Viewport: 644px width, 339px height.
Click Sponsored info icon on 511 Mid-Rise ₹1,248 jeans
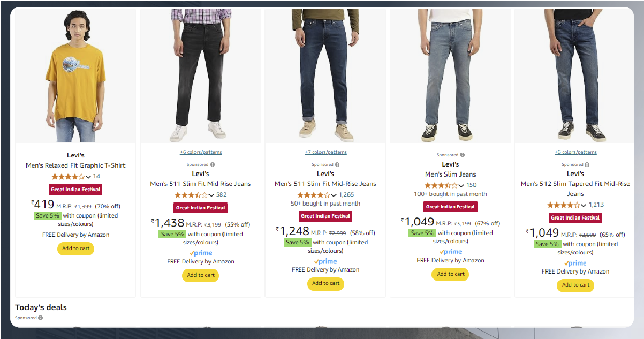pos(337,164)
